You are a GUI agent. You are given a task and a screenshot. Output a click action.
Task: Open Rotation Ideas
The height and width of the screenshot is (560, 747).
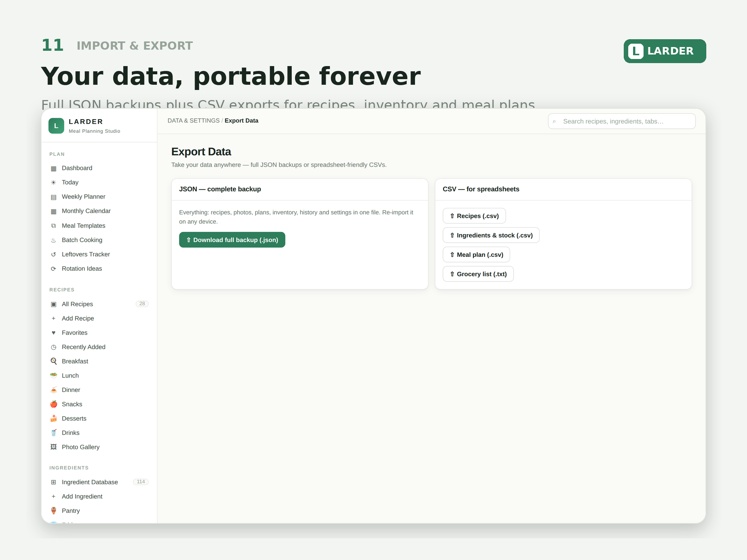(99, 269)
